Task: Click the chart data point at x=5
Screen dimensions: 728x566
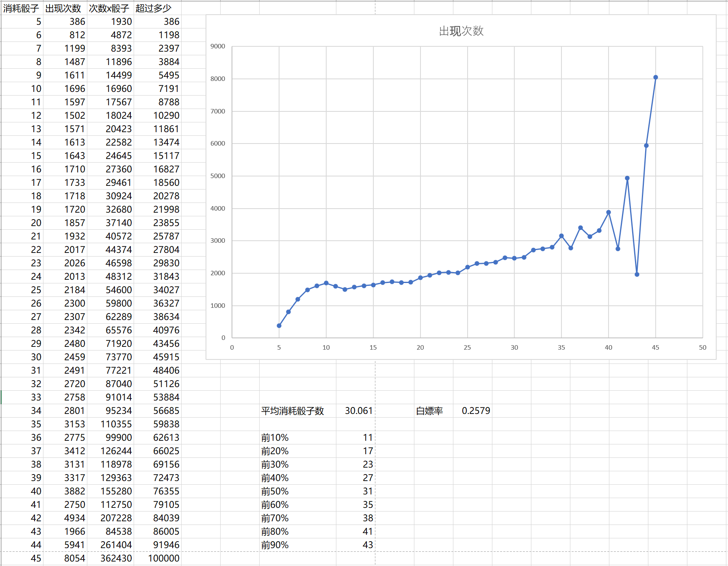Action: pyautogui.click(x=279, y=326)
